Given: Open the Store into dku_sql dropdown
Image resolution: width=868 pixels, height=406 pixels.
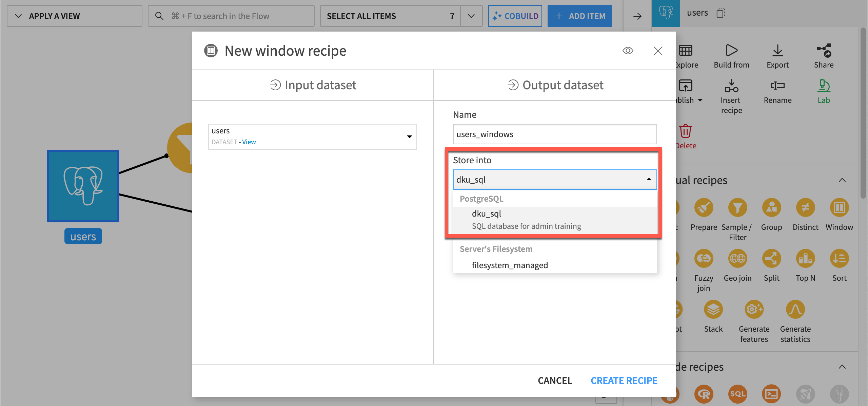Looking at the screenshot, I should pos(555,180).
